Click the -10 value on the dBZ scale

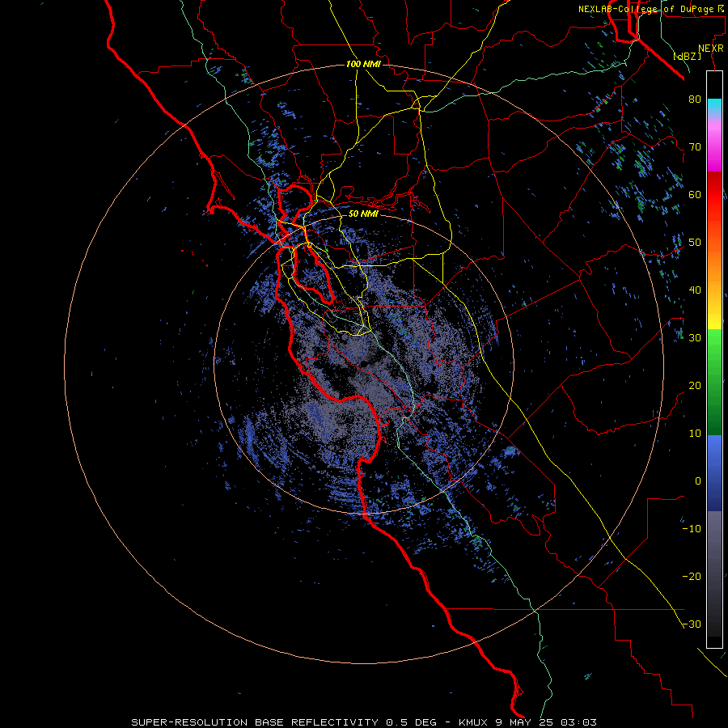click(x=692, y=528)
